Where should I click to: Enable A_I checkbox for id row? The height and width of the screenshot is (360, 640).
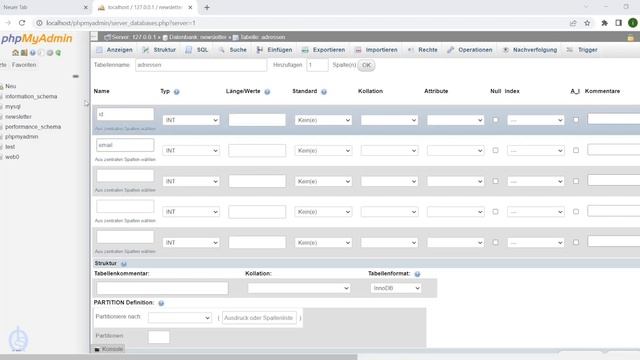[576, 120]
